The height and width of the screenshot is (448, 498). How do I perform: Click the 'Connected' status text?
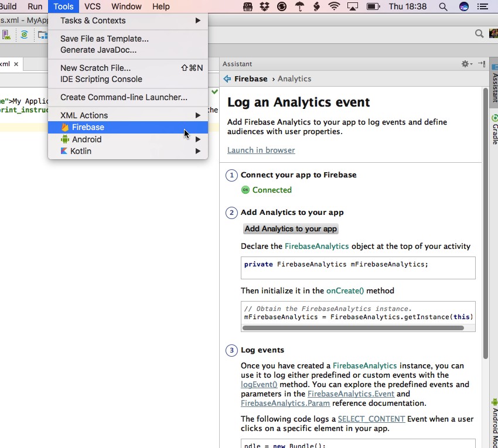click(x=272, y=190)
